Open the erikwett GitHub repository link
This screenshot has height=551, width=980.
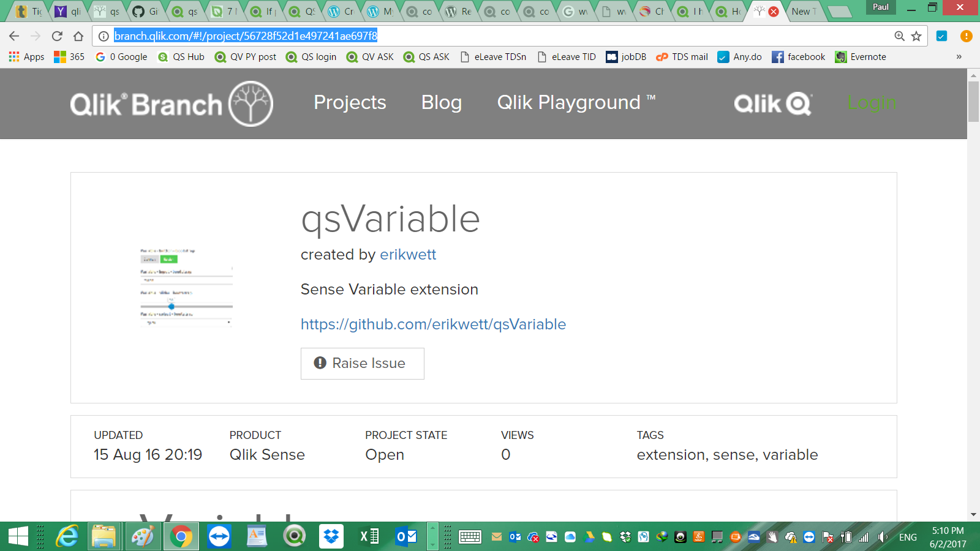pyautogui.click(x=432, y=324)
